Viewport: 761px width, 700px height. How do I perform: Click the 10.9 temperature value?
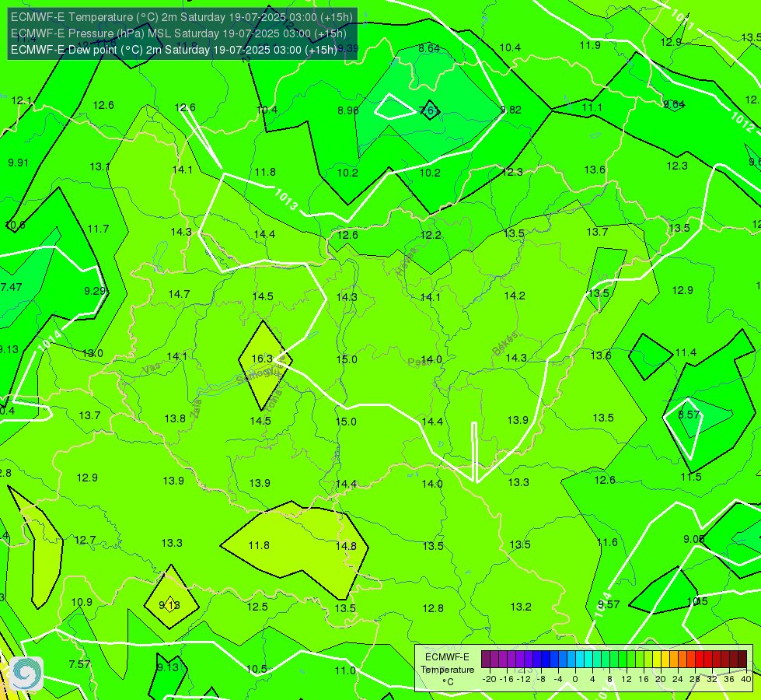pyautogui.click(x=82, y=602)
